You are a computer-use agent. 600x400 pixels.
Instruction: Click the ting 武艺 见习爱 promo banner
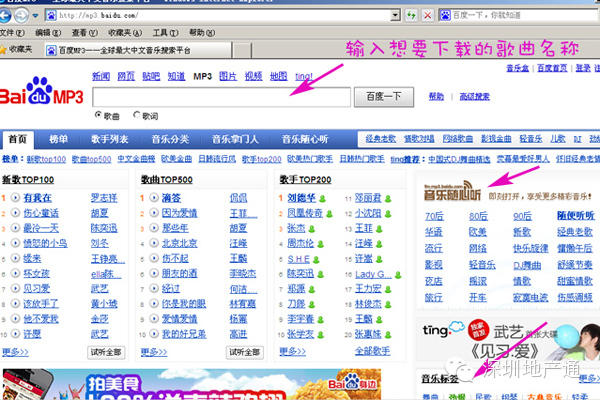pos(508,339)
